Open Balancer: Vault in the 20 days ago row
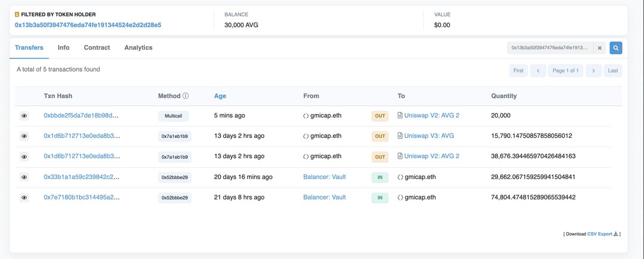This screenshot has height=259, width=644. point(325,177)
